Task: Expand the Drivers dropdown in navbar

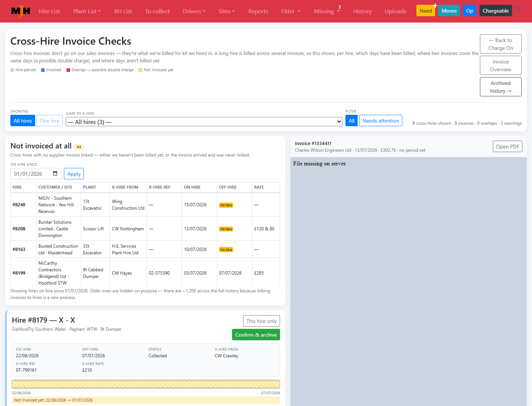Action: click(194, 11)
